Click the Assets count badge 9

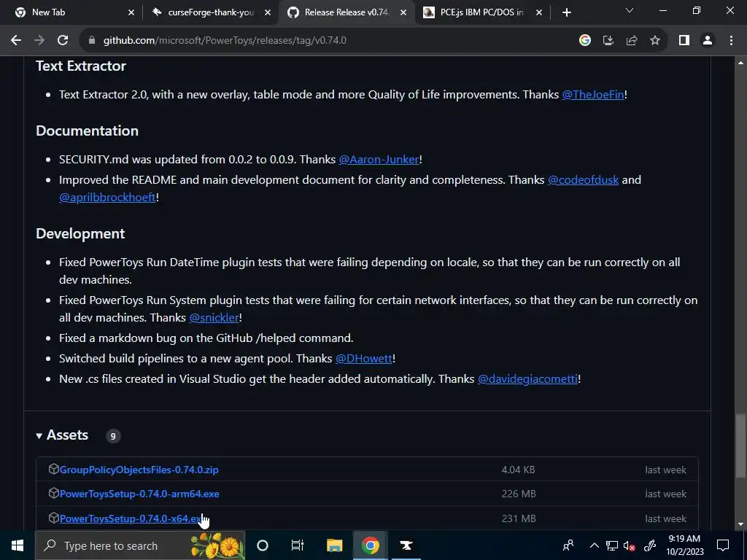(x=113, y=436)
